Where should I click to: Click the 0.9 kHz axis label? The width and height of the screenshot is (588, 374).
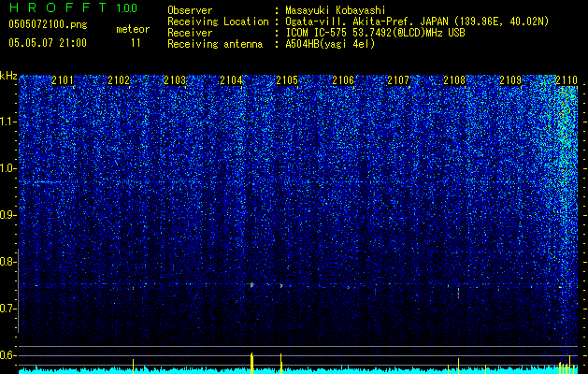[7, 215]
